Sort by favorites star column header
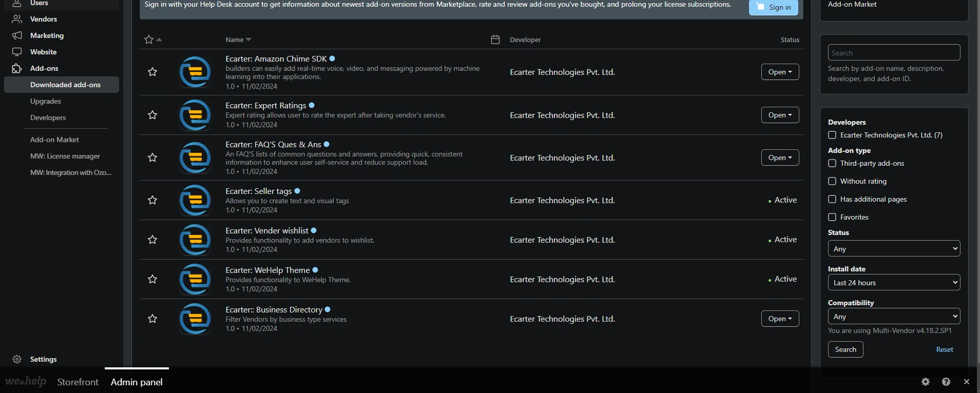The width and height of the screenshot is (980, 393). 152,40
